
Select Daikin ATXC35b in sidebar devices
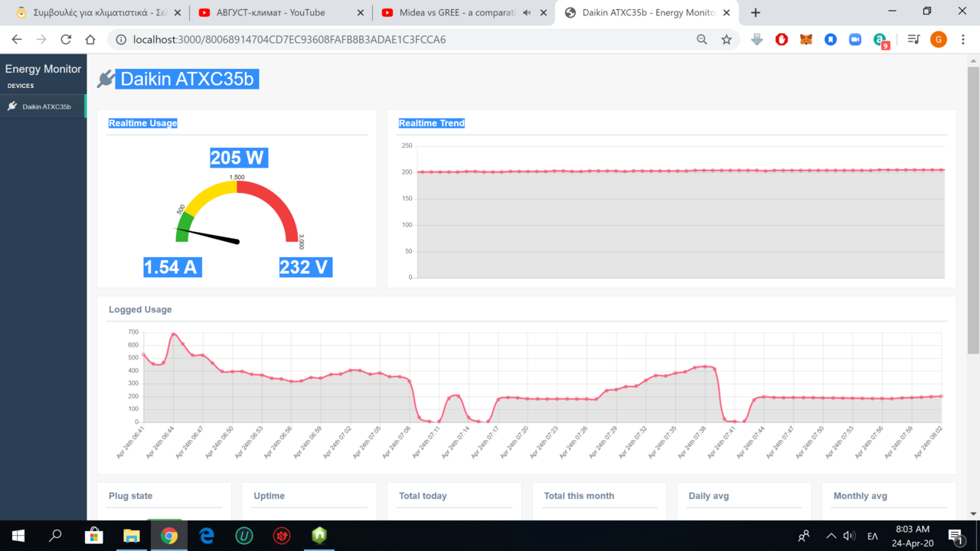tap(43, 106)
